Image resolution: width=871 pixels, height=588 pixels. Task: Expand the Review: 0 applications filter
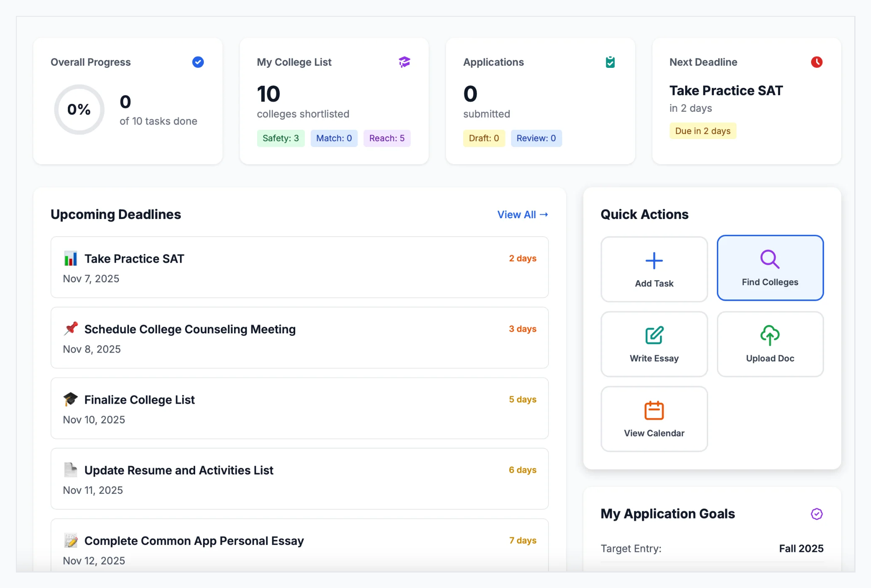[536, 138]
